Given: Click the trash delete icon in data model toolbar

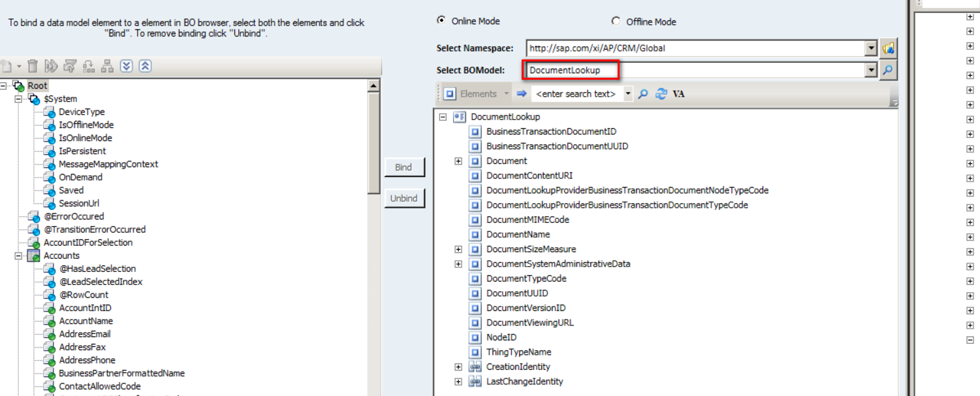Looking at the screenshot, I should [x=33, y=66].
